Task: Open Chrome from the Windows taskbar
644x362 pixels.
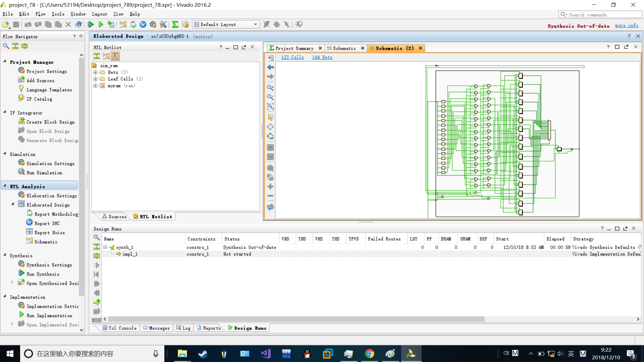Action: pos(369,354)
